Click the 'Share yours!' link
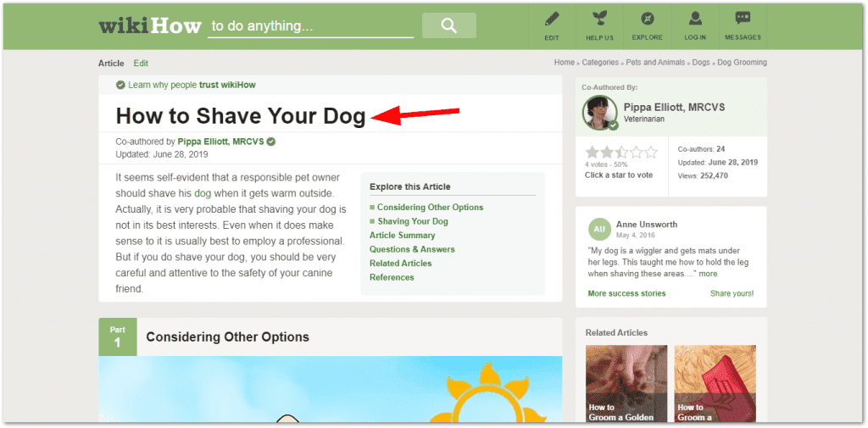The image size is (868, 428). 732,293
